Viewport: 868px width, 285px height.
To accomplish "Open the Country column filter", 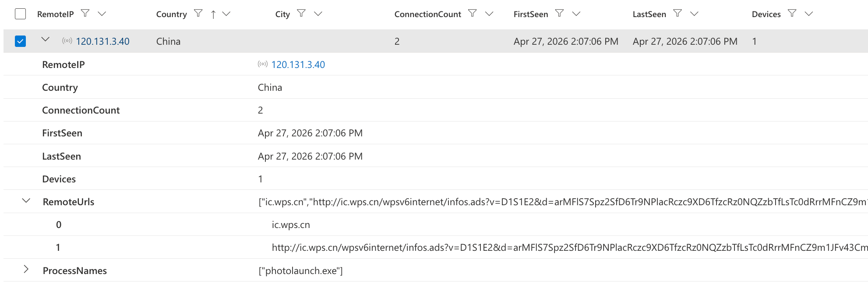I will click(198, 13).
